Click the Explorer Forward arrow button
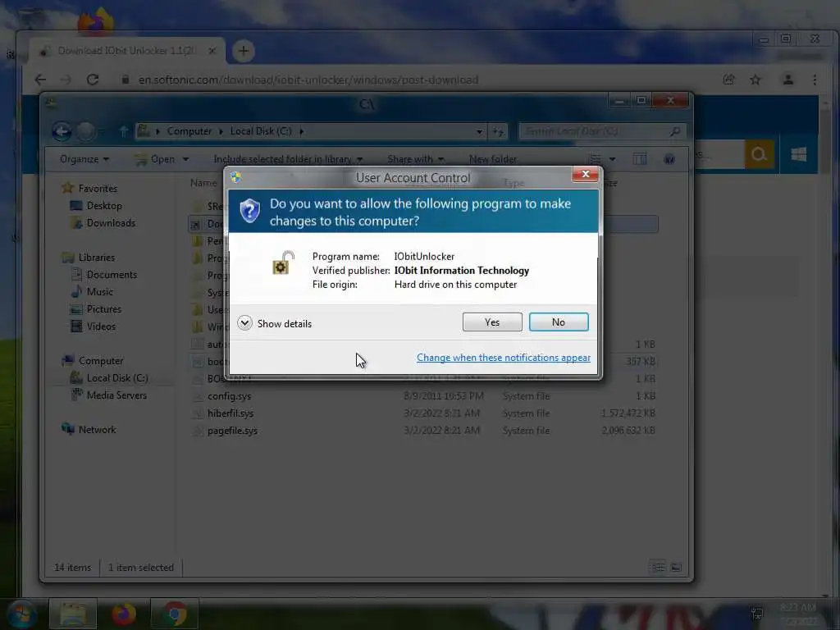This screenshot has height=630, width=840. pos(85,131)
